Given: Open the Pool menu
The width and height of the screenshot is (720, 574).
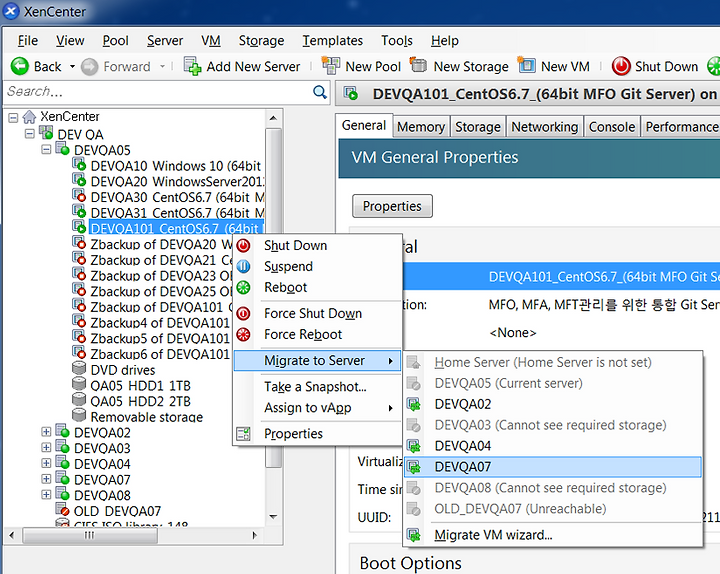Looking at the screenshot, I should pos(115,41).
